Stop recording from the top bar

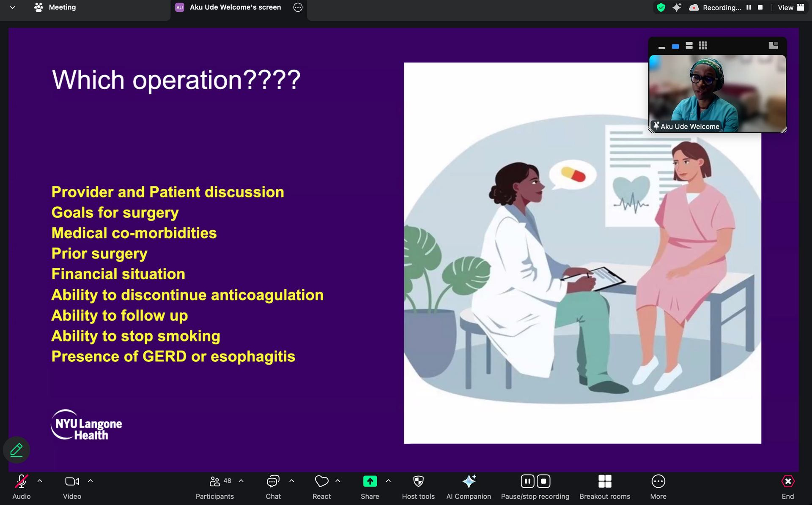(x=760, y=8)
